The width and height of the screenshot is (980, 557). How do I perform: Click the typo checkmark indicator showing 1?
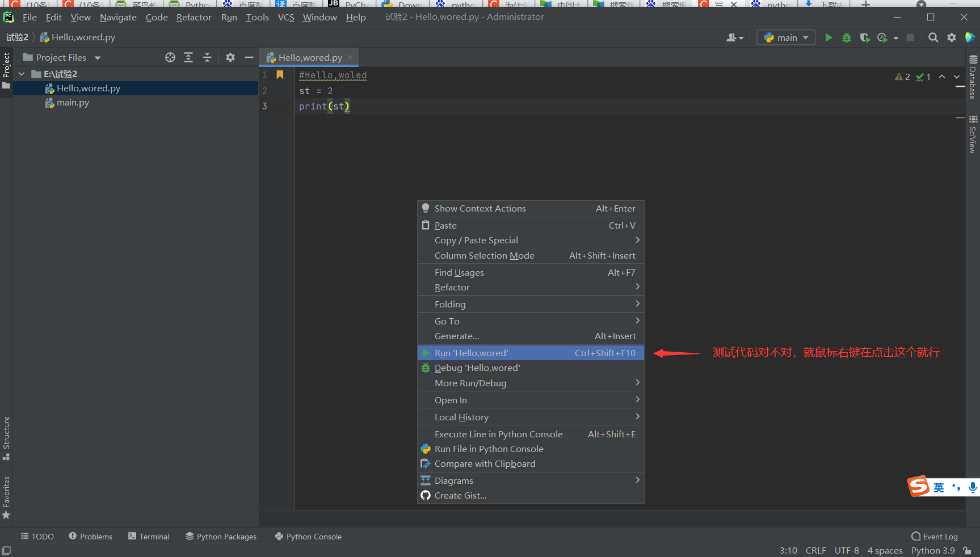click(923, 77)
